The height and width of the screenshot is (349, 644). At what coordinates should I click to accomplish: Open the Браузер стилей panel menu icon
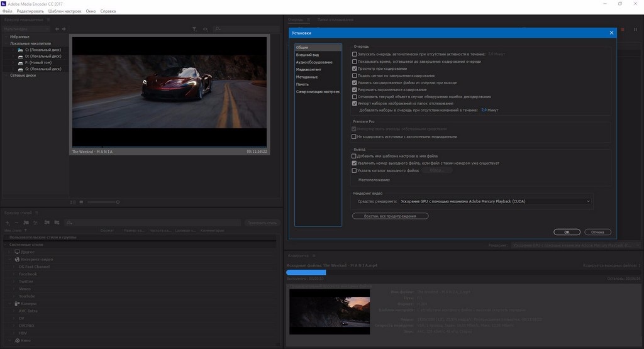(x=36, y=213)
